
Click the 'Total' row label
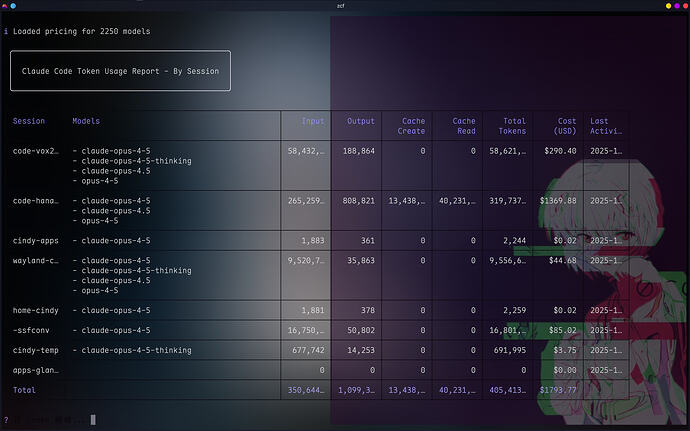click(x=24, y=390)
